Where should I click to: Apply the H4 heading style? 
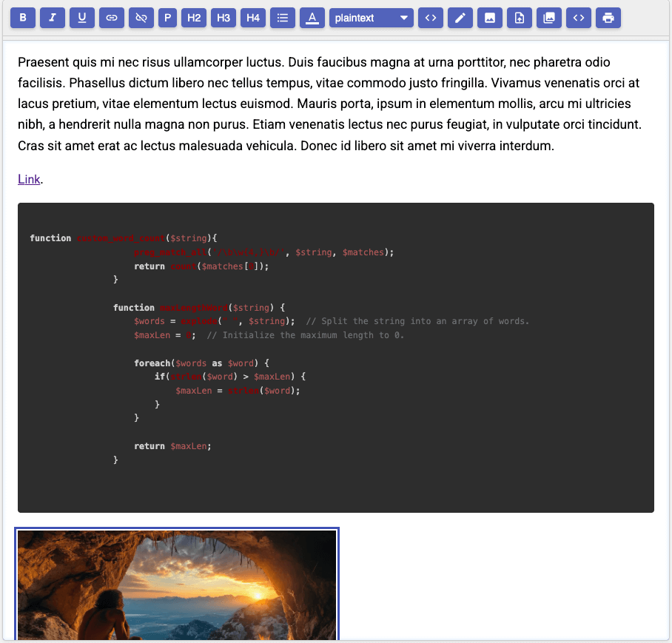tap(253, 18)
